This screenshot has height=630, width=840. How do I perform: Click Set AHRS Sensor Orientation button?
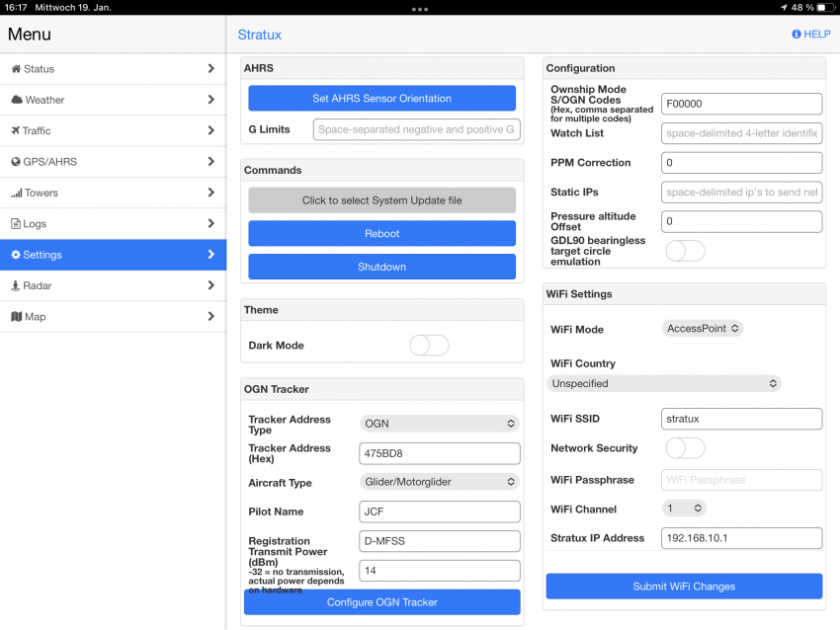tap(382, 99)
